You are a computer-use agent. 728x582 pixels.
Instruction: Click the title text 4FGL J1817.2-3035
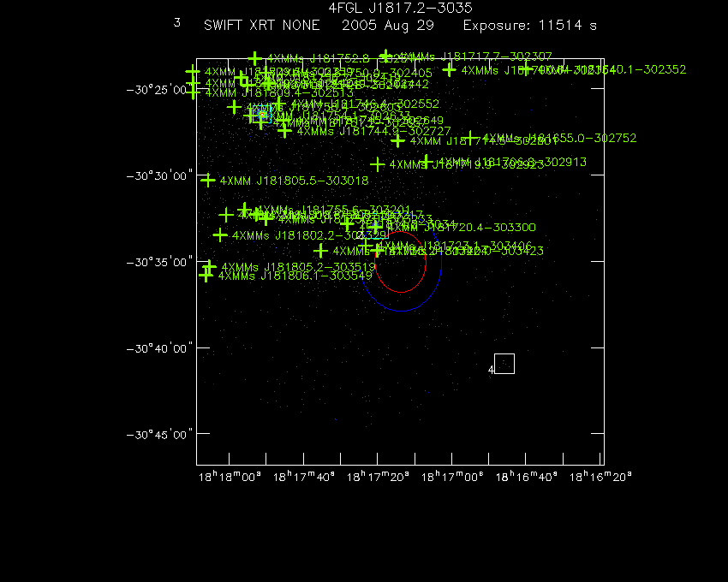coord(400,8)
